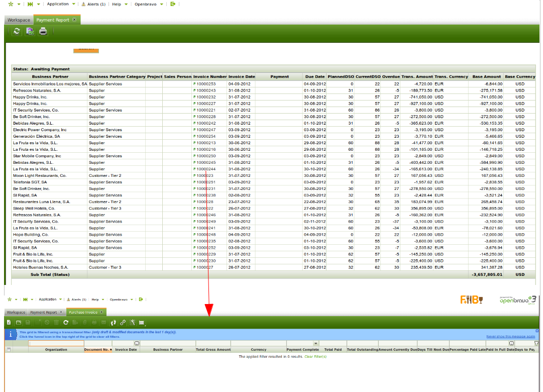This screenshot has width=543, height=392.
Task: Clear filters using the funnel icon
Action: (x=536, y=343)
